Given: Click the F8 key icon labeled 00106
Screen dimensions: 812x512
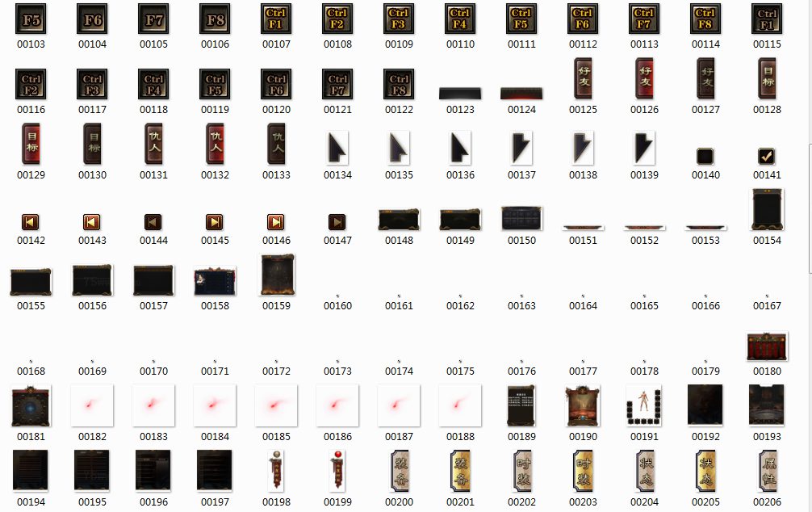Looking at the screenshot, I should coord(215,19).
